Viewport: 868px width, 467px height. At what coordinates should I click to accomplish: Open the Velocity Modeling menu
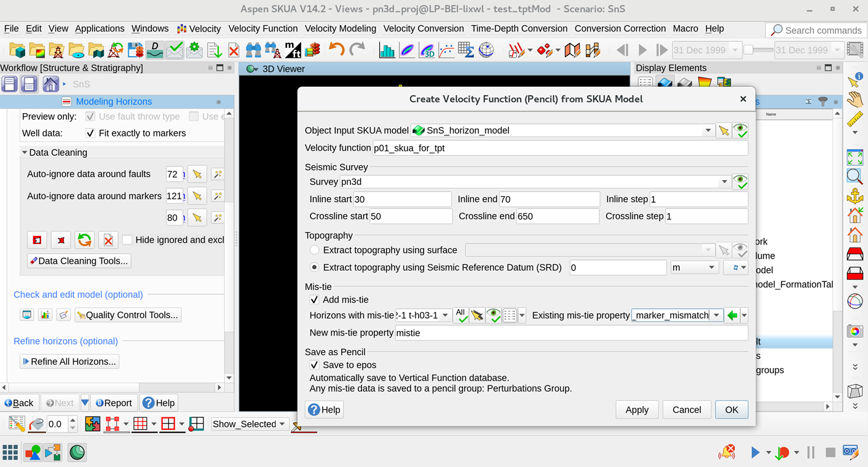(x=341, y=28)
